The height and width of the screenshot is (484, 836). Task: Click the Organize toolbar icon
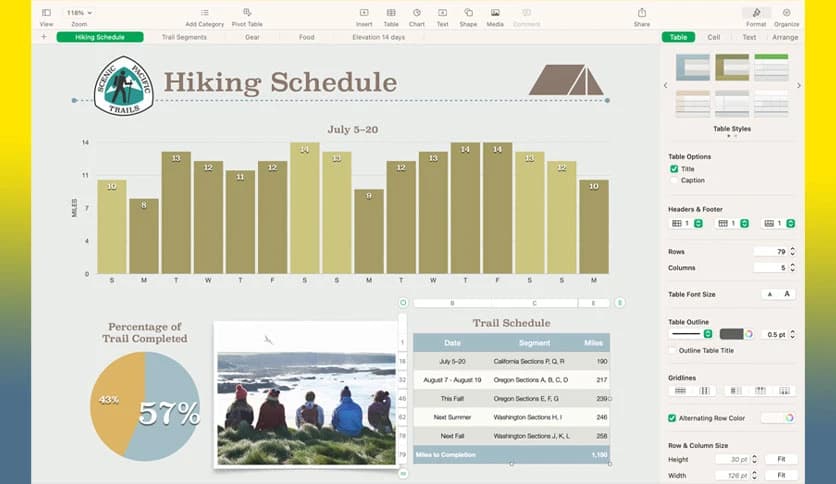coord(786,12)
